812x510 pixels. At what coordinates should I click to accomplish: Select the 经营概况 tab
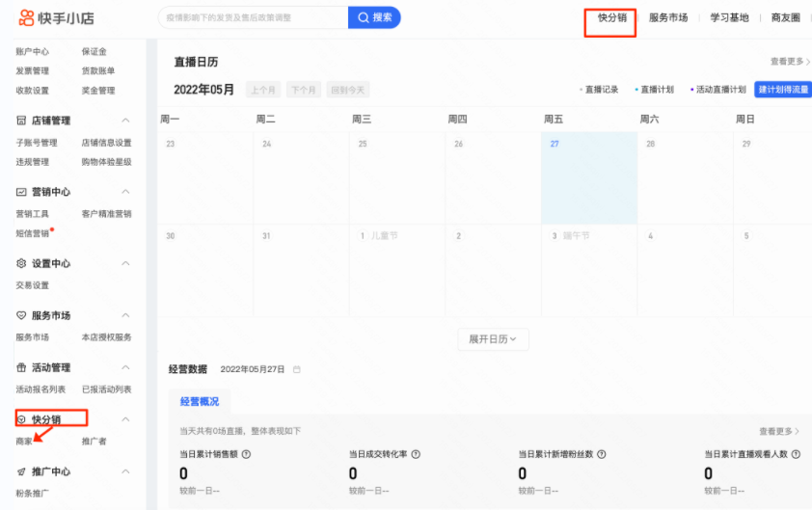click(x=200, y=401)
